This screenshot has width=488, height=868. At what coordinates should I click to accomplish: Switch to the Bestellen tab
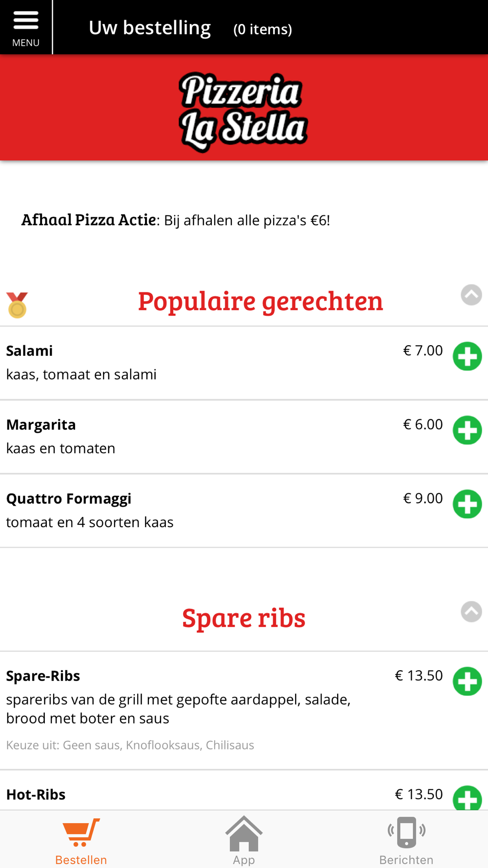[81, 840]
